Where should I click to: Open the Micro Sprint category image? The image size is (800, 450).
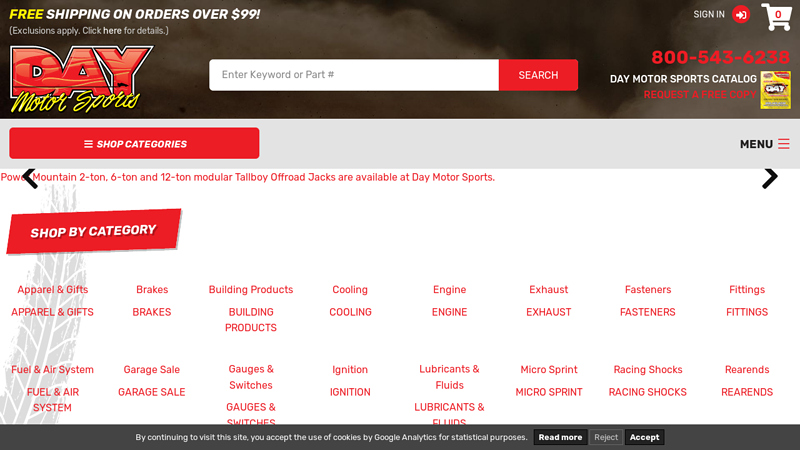tap(548, 369)
